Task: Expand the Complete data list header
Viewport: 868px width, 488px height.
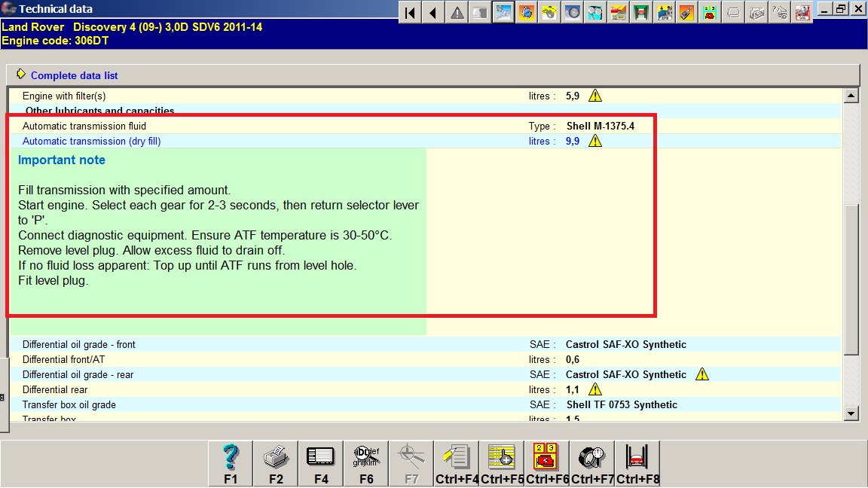Action: pos(74,75)
